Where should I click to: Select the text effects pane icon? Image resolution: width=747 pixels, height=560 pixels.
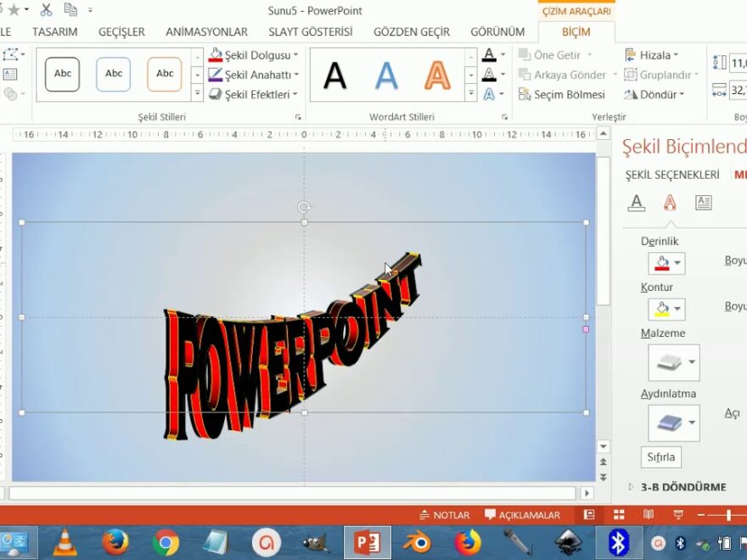670,203
